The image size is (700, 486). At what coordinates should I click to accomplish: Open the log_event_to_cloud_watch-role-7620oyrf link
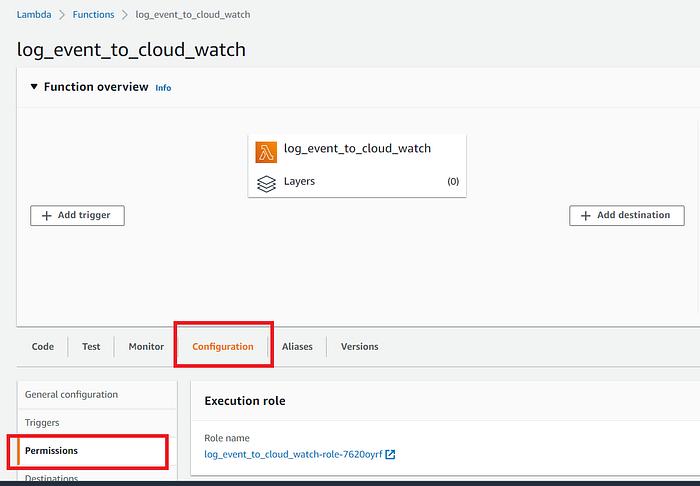tap(293, 454)
